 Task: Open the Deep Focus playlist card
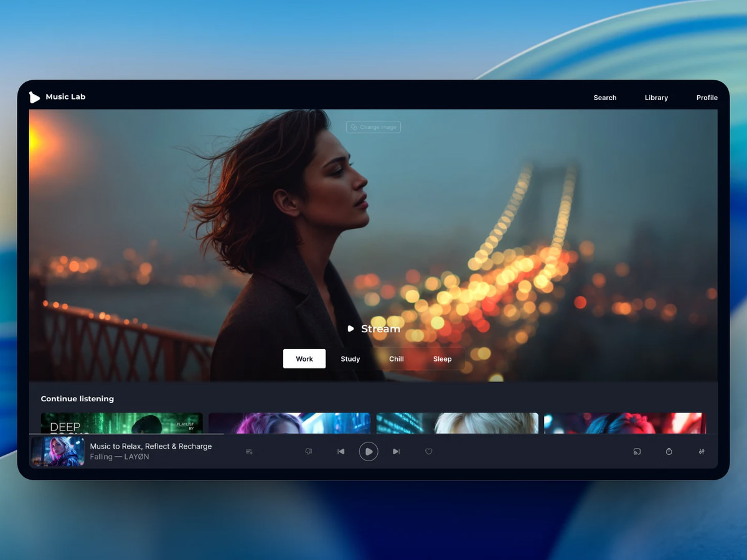click(122, 423)
